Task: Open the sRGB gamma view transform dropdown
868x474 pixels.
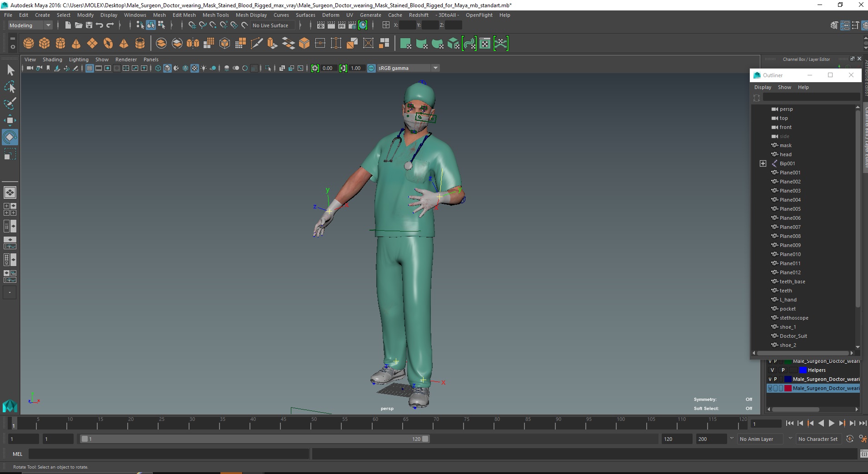Action: coord(408,68)
